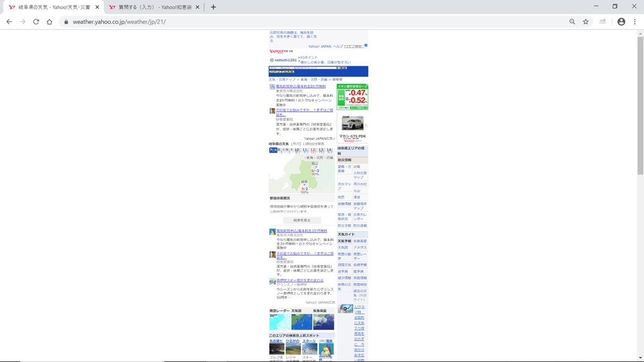Screen dimensions: 644x362
Task: Switch to the 質問する Yahoo!知恵袋 tab
Action: [x=151, y=7]
